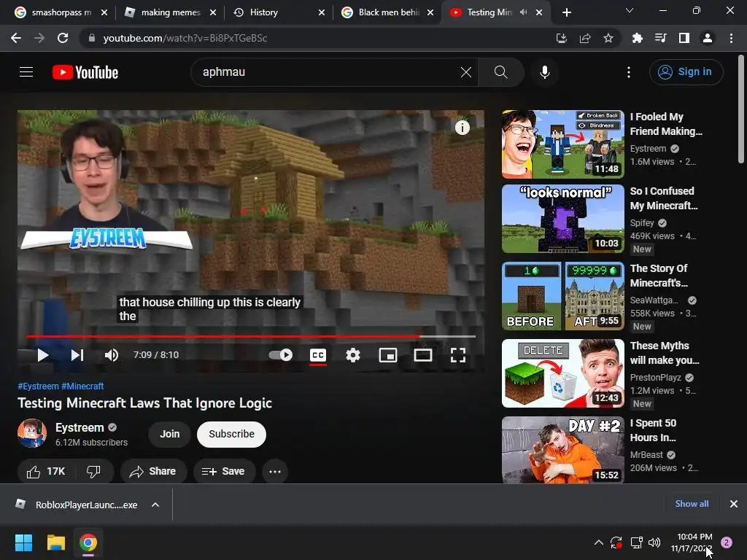Install app from address bar icon
Image resolution: width=747 pixels, height=560 pixels.
(561, 38)
